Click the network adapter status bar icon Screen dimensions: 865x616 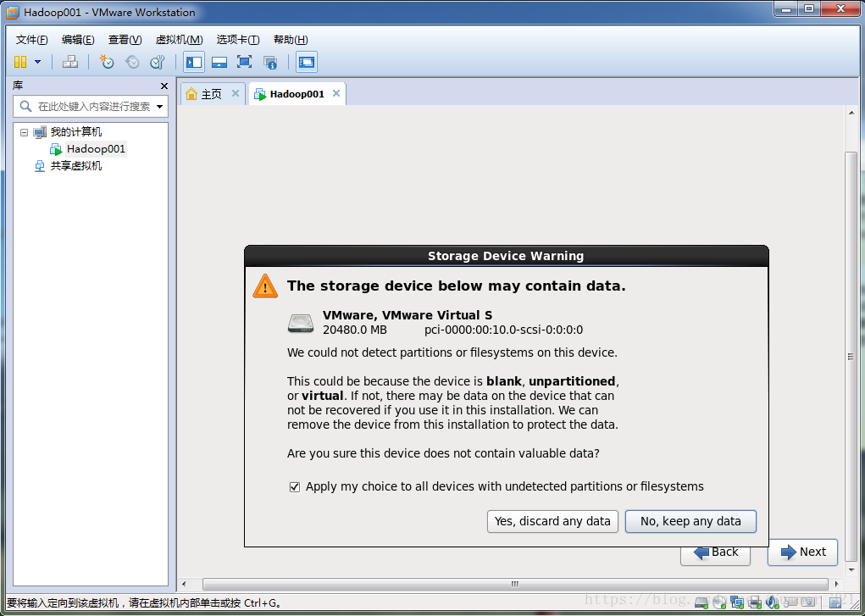(737, 602)
